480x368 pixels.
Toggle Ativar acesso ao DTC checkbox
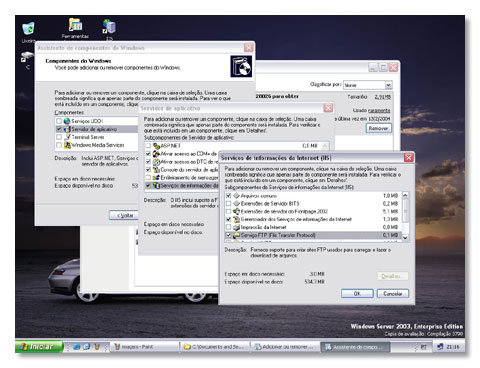click(x=148, y=162)
